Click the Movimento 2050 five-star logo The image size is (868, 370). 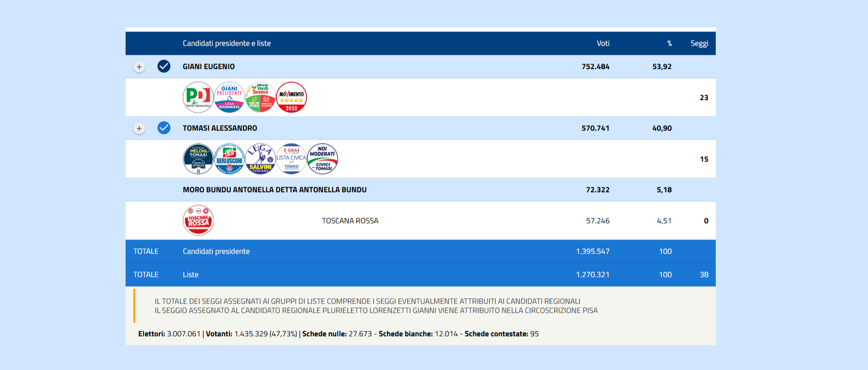[x=291, y=97]
